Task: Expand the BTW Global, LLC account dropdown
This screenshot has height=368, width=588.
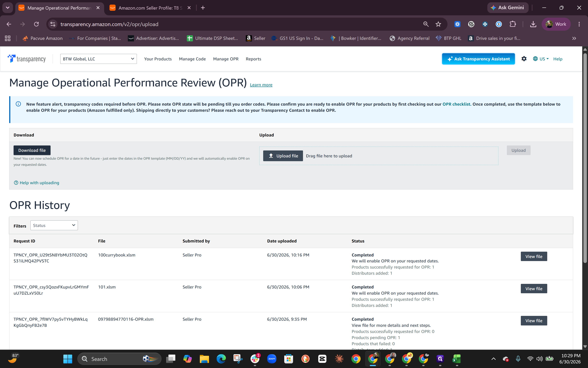Action: click(x=98, y=59)
